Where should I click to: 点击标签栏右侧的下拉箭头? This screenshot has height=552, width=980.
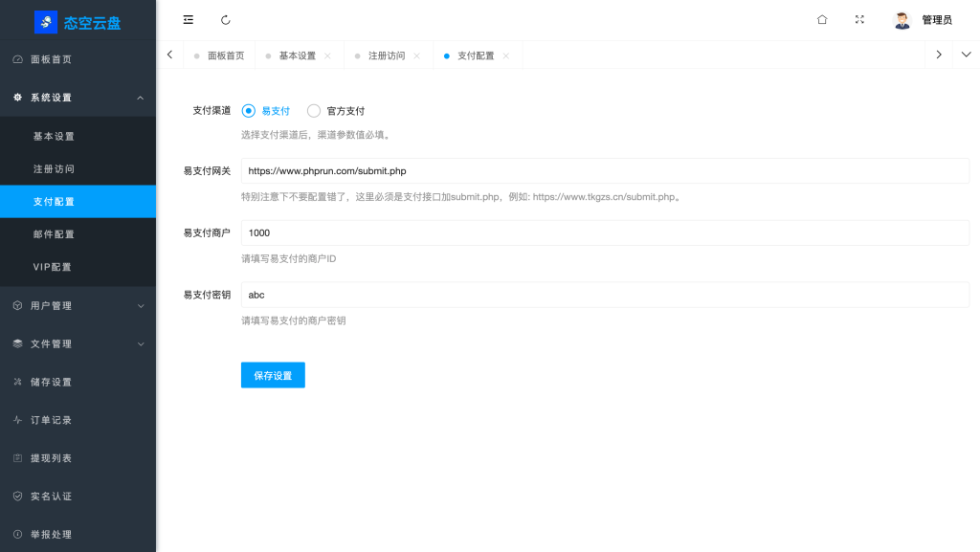[x=966, y=55]
